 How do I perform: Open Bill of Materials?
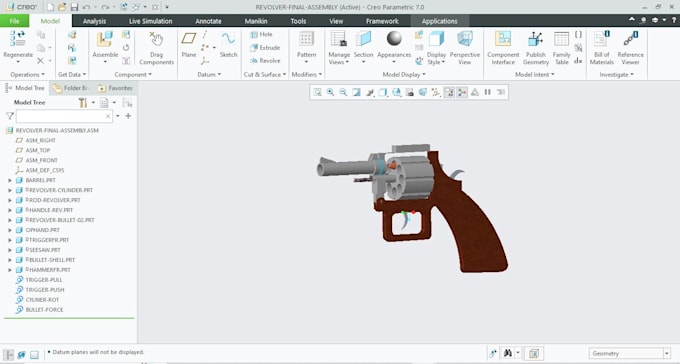point(602,48)
